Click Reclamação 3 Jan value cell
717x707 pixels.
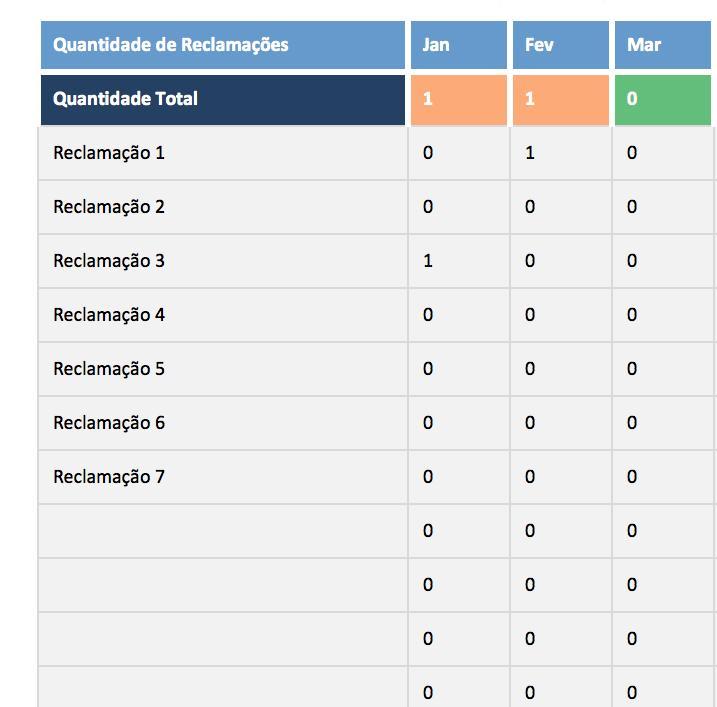458,262
